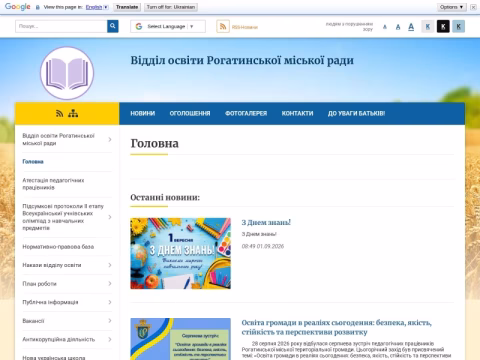Click the Антикорупційна діяльність link text
Viewport: 480px width, 360px height.
[x=58, y=339]
